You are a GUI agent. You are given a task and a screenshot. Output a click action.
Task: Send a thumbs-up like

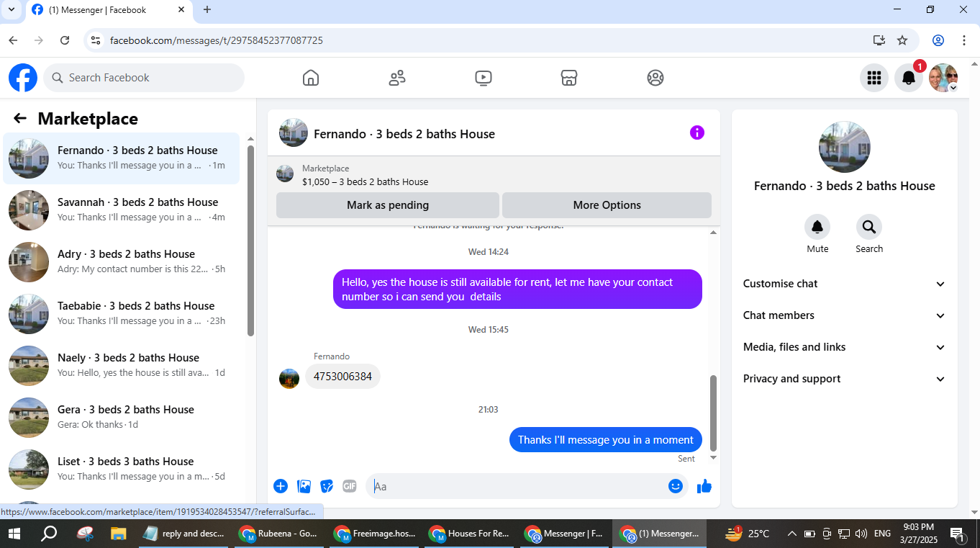coord(704,486)
